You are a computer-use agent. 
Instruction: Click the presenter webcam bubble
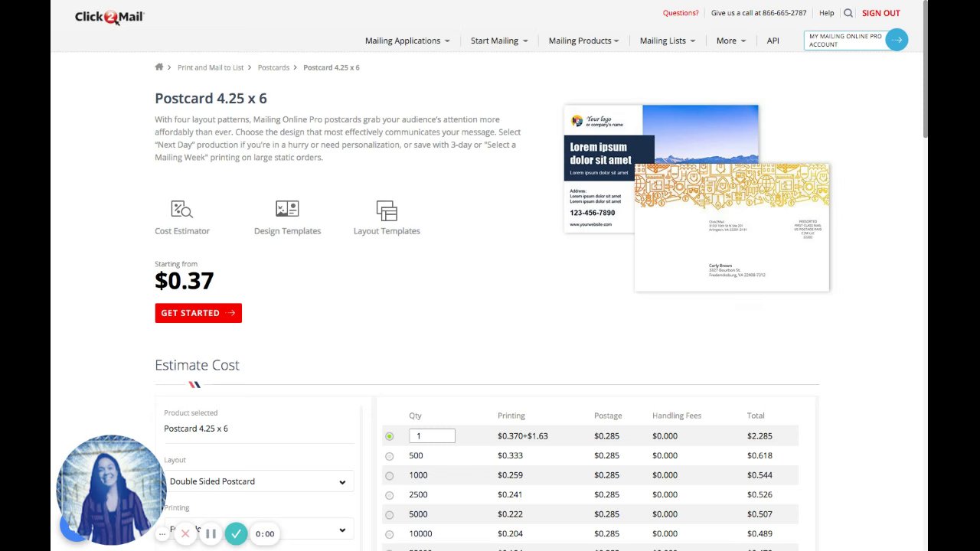coord(112,490)
